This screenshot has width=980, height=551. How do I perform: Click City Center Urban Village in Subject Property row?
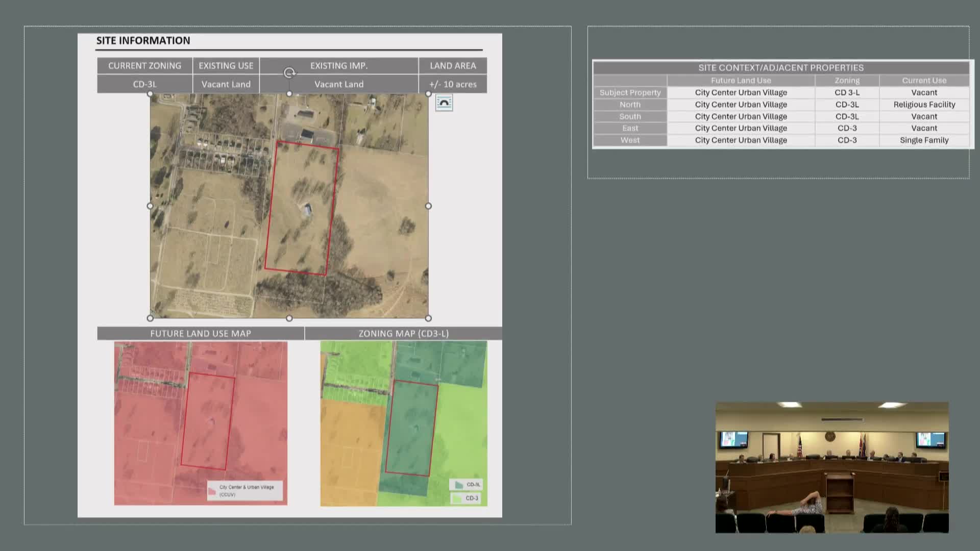[741, 92]
